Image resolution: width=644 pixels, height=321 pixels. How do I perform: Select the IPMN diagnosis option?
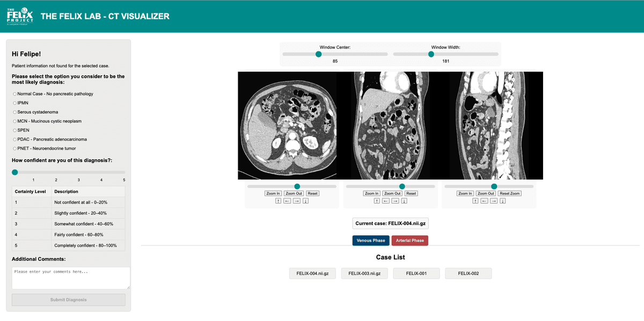pyautogui.click(x=15, y=103)
